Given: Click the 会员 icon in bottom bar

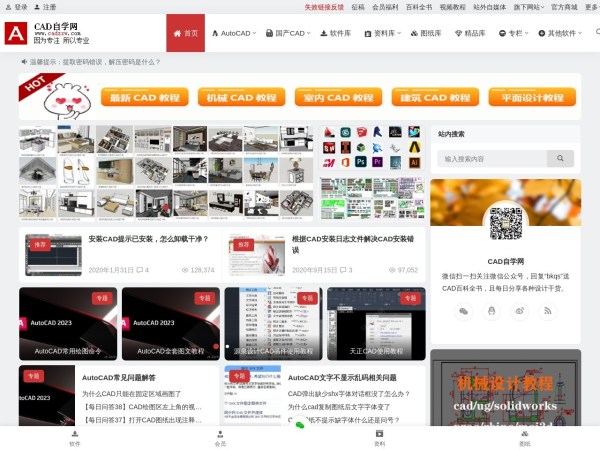Looking at the screenshot, I should [220, 437].
